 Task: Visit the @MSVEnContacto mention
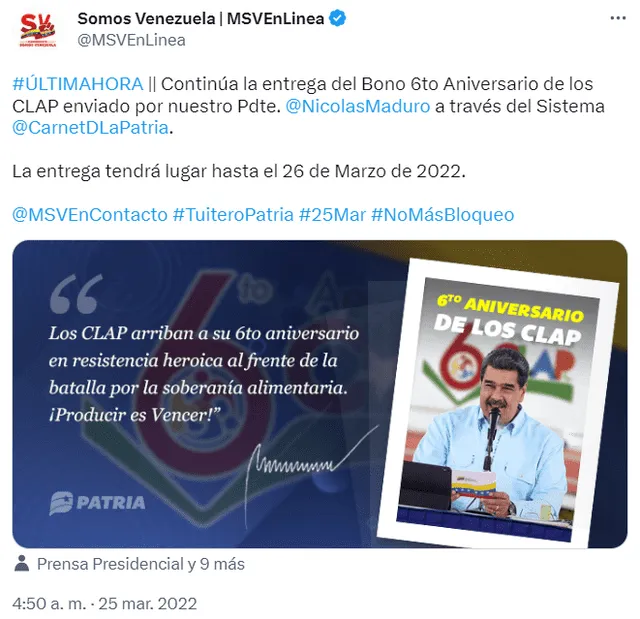pyautogui.click(x=90, y=215)
